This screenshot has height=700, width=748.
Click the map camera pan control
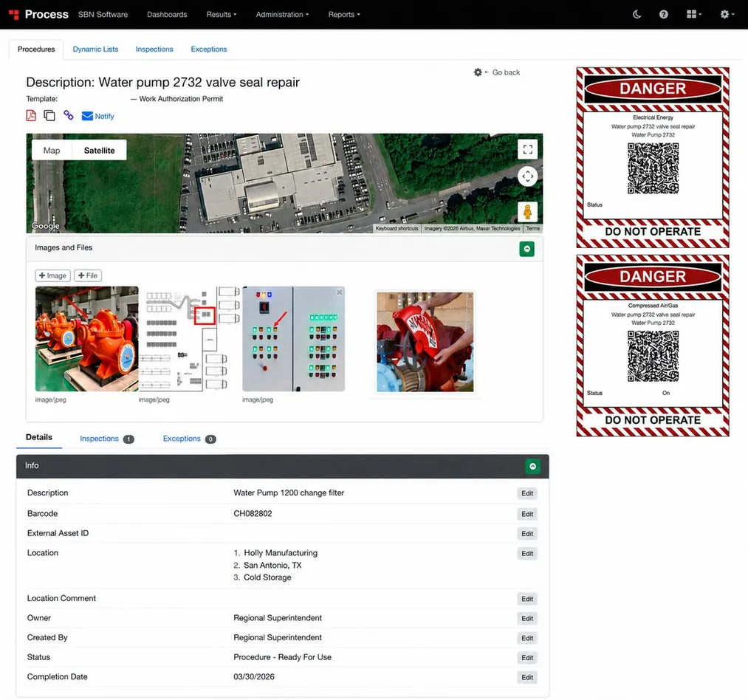pyautogui.click(x=528, y=176)
